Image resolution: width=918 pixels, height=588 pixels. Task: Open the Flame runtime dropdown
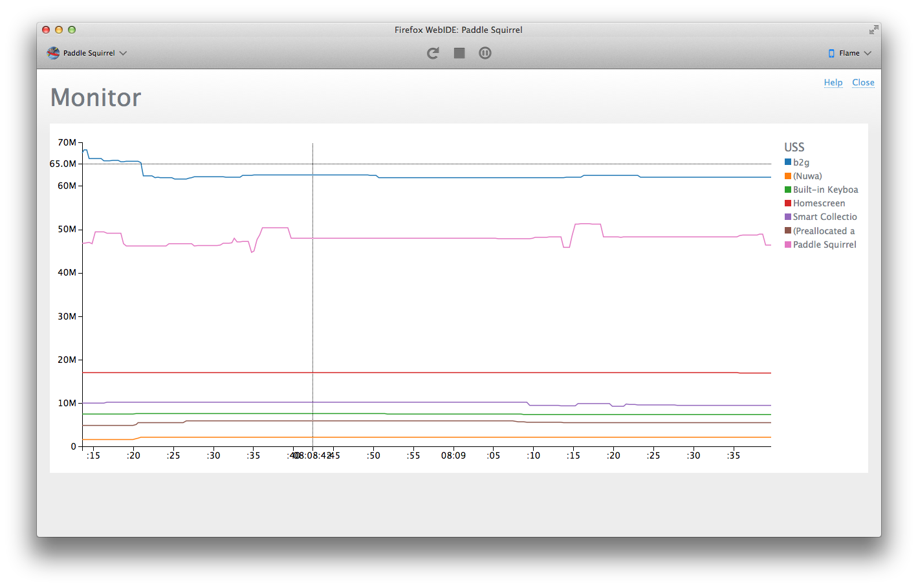coord(850,53)
